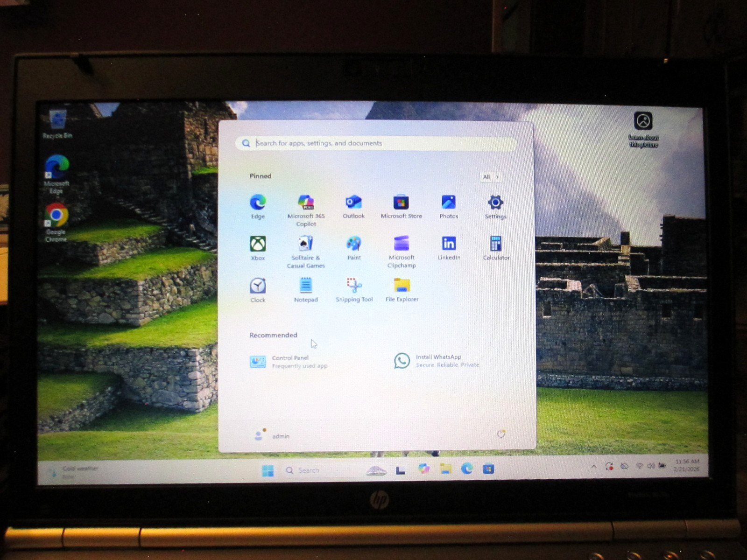Open Copilot from taskbar
The image size is (747, 560).
coord(424,469)
